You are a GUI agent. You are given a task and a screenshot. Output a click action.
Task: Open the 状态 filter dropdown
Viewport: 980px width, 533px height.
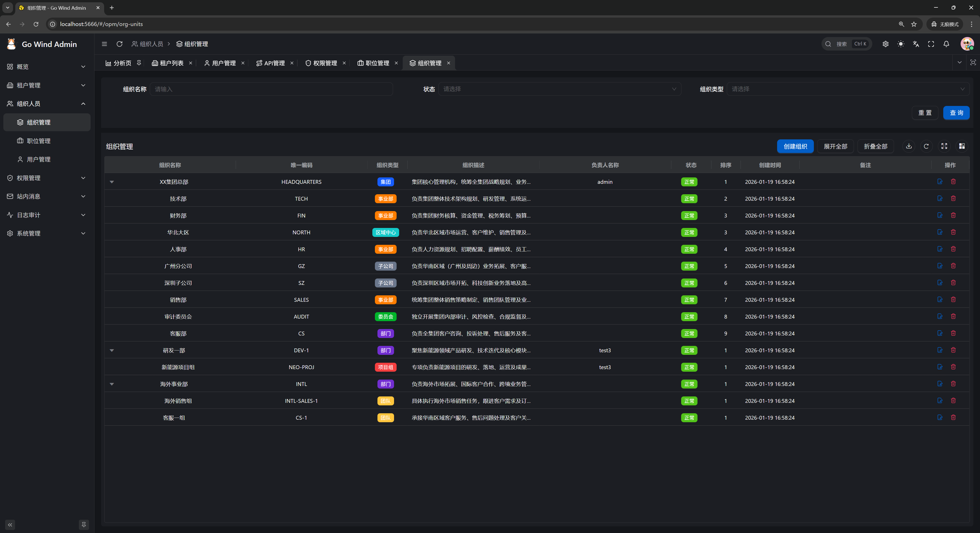(x=560, y=89)
